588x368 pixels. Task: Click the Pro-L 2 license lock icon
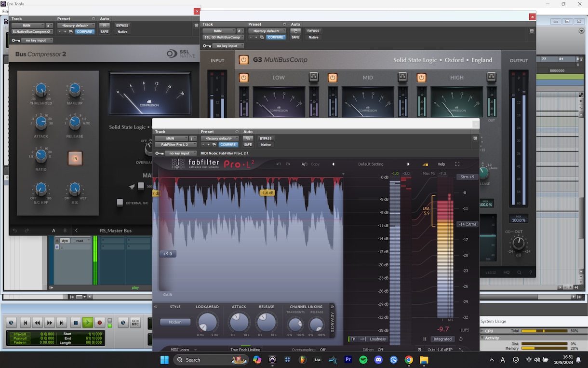(x=425, y=164)
